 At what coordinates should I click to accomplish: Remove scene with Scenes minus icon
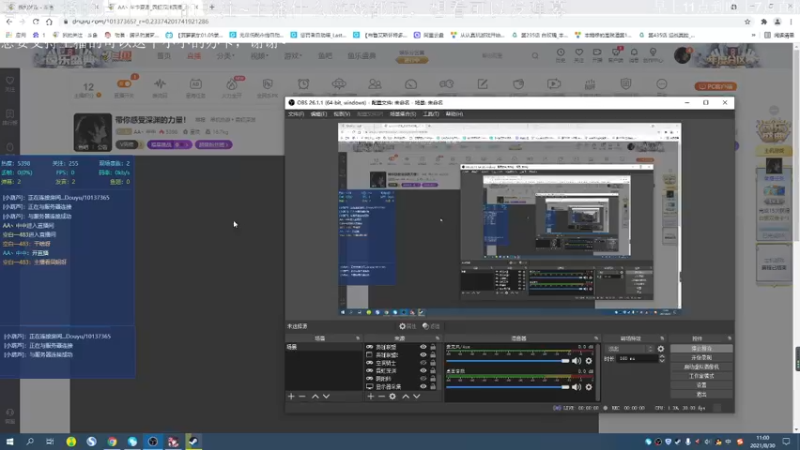click(x=302, y=396)
